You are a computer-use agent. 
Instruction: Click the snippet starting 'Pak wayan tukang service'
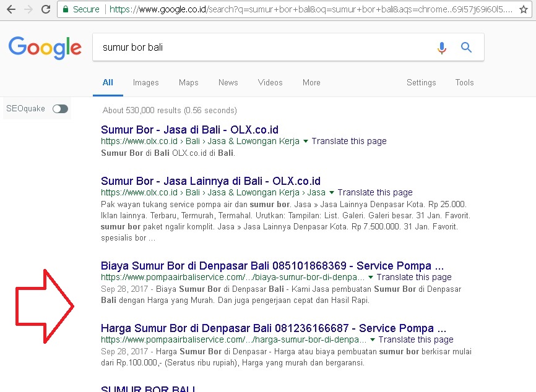tap(286, 221)
